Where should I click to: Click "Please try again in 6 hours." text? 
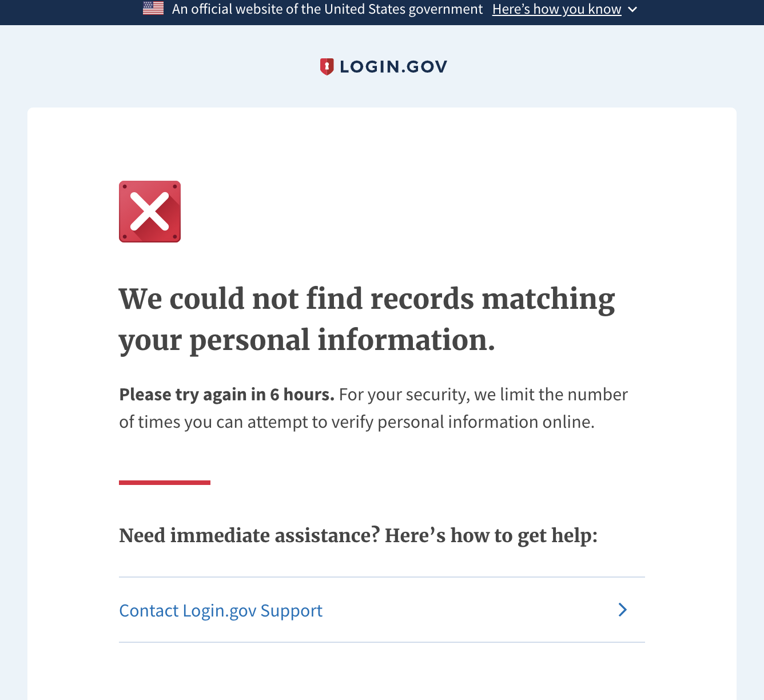(226, 395)
